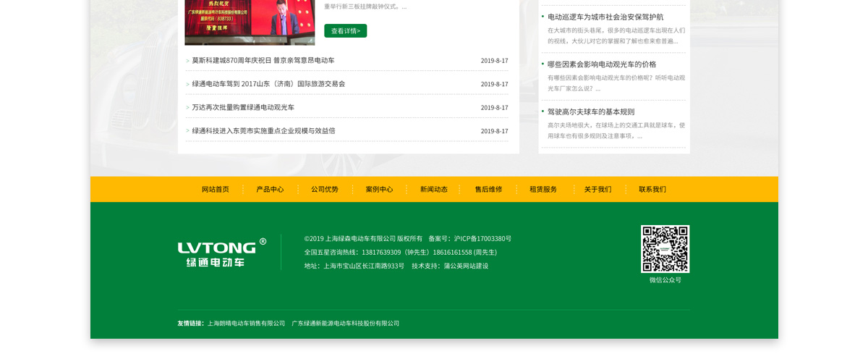Open 售后维修 menu item
Screen dimensions: 868x362
click(488, 190)
